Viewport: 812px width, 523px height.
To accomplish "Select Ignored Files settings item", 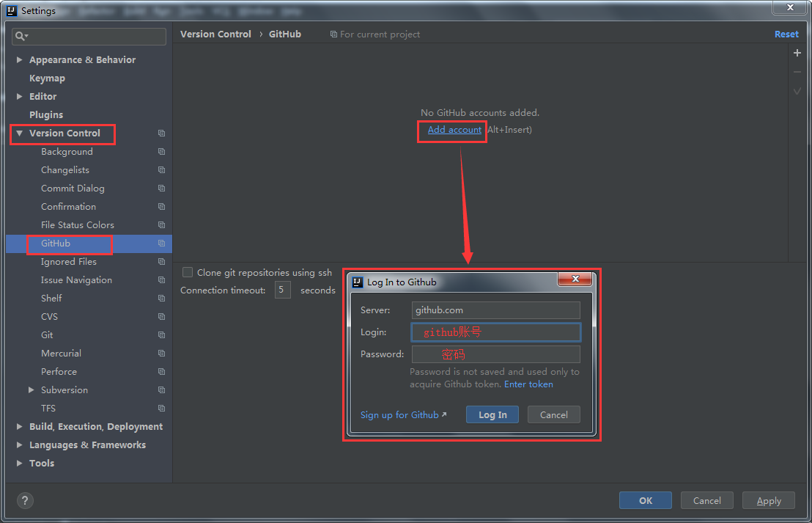I will 68,262.
